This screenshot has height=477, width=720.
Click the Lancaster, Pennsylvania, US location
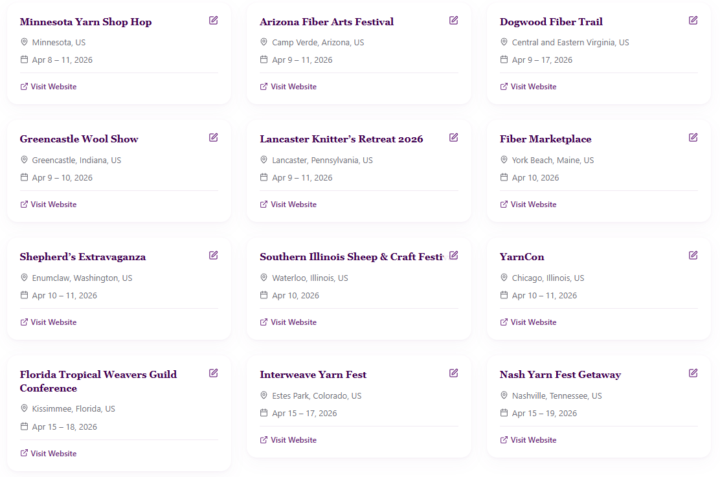[322, 160]
